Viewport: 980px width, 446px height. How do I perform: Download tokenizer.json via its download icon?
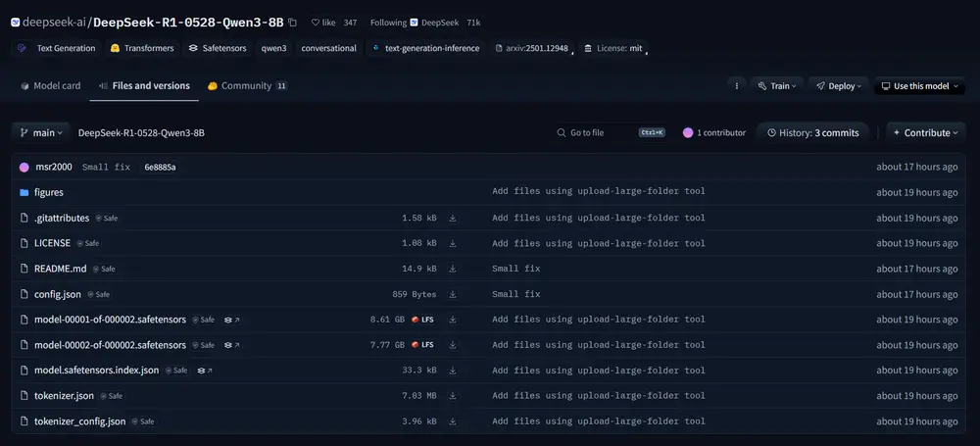(x=453, y=396)
